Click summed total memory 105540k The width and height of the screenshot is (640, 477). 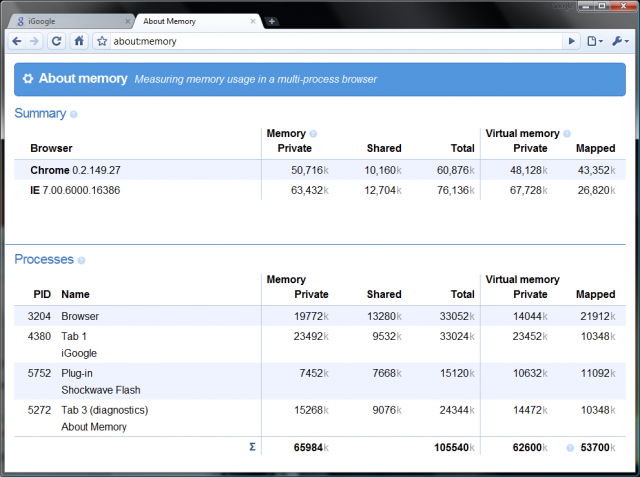pyautogui.click(x=454, y=448)
